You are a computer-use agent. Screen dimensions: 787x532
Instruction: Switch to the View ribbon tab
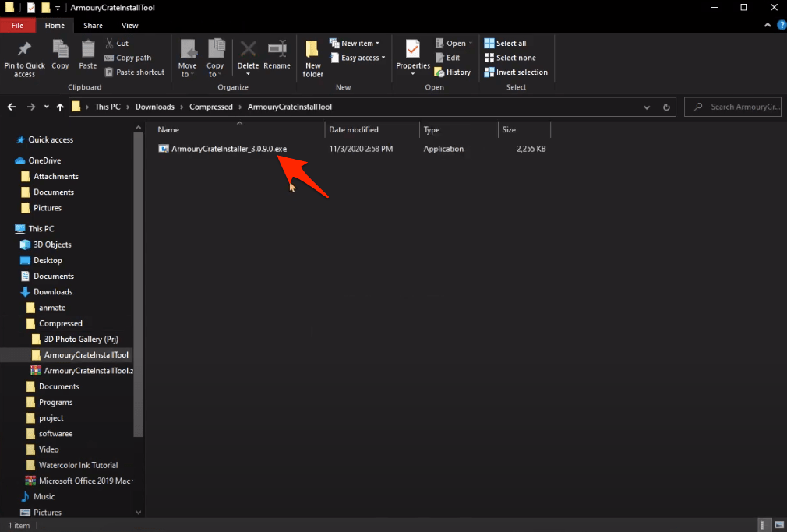(x=130, y=26)
